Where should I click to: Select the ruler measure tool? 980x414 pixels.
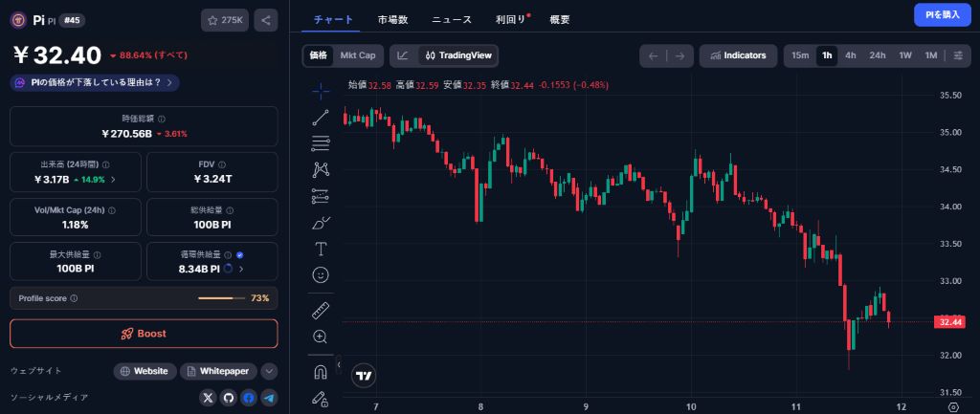pyautogui.click(x=321, y=310)
